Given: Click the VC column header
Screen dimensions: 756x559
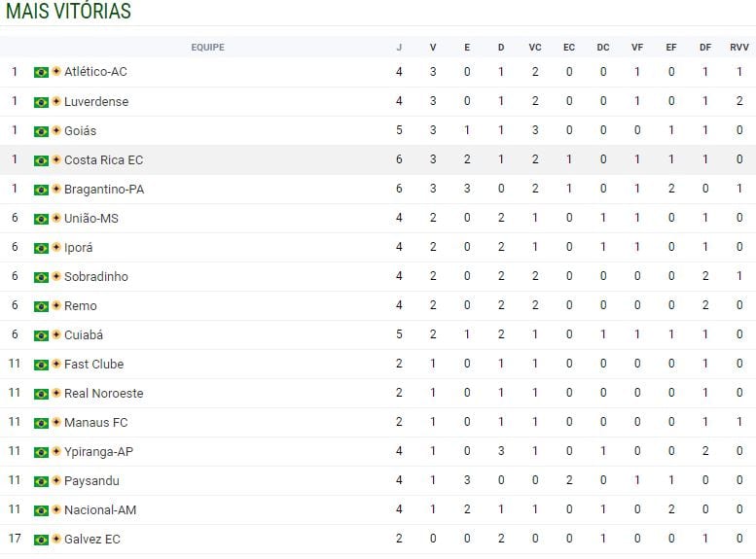Looking at the screenshot, I should coord(535,47).
